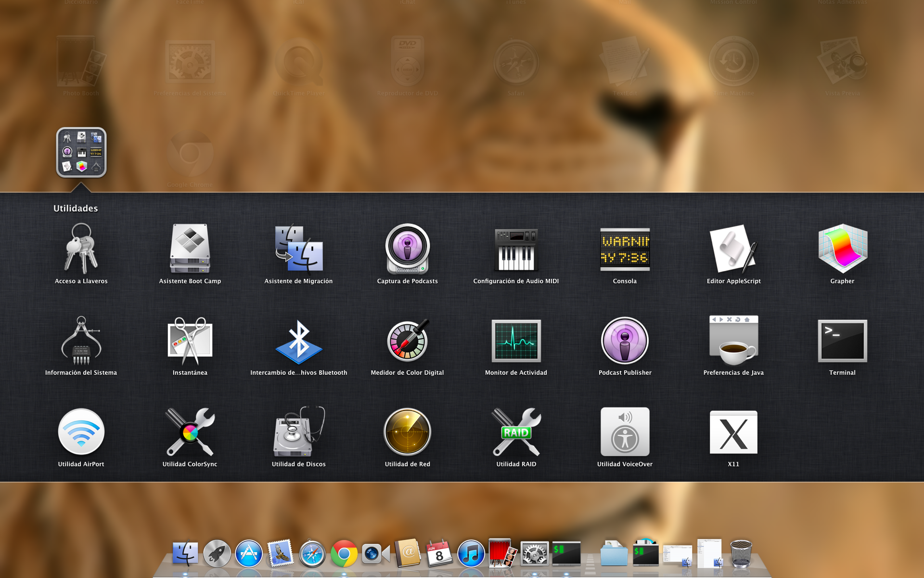This screenshot has width=924, height=578.
Task: Open Utilidad de Discos
Action: click(298, 432)
